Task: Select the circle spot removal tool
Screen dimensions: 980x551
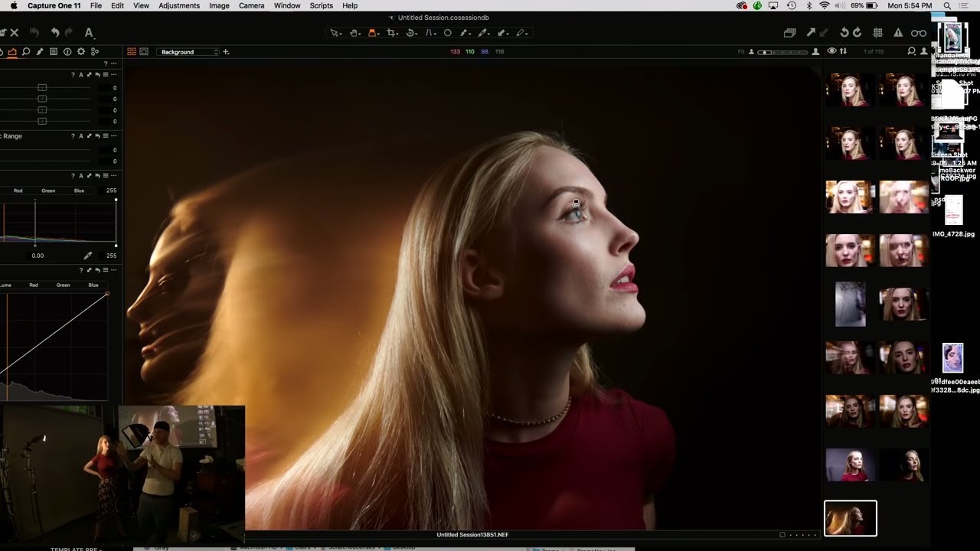Action: pos(448,33)
